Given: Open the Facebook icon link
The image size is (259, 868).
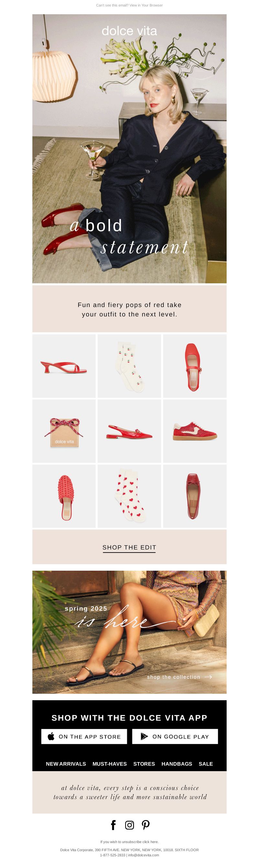Looking at the screenshot, I should (114, 825).
